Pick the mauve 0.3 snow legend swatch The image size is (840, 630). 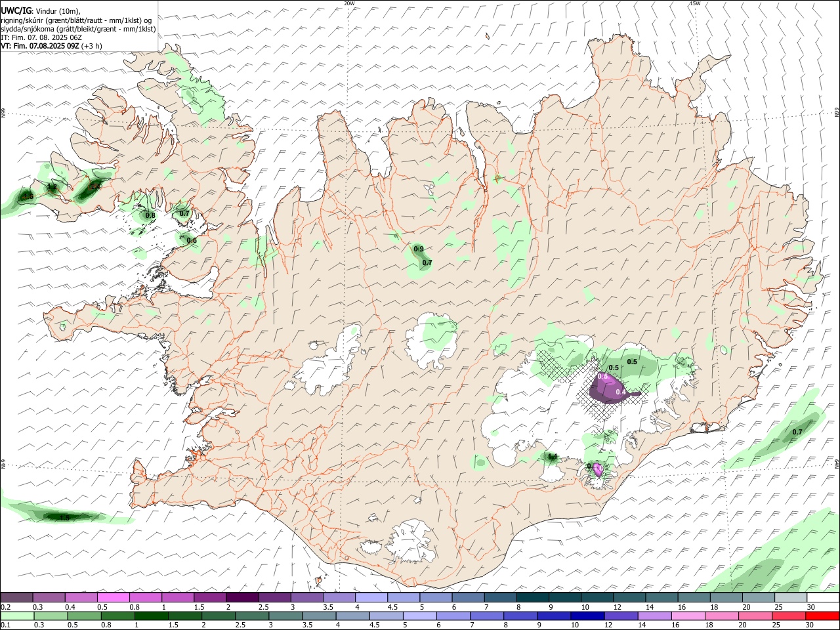49,597
